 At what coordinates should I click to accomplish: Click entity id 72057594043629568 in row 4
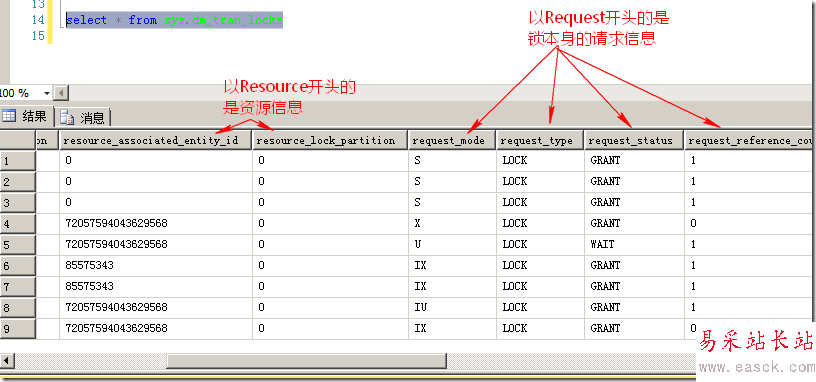pyautogui.click(x=156, y=223)
